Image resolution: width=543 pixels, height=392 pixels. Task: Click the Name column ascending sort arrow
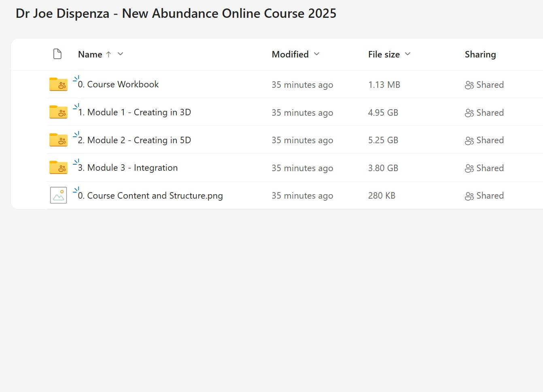click(x=108, y=54)
